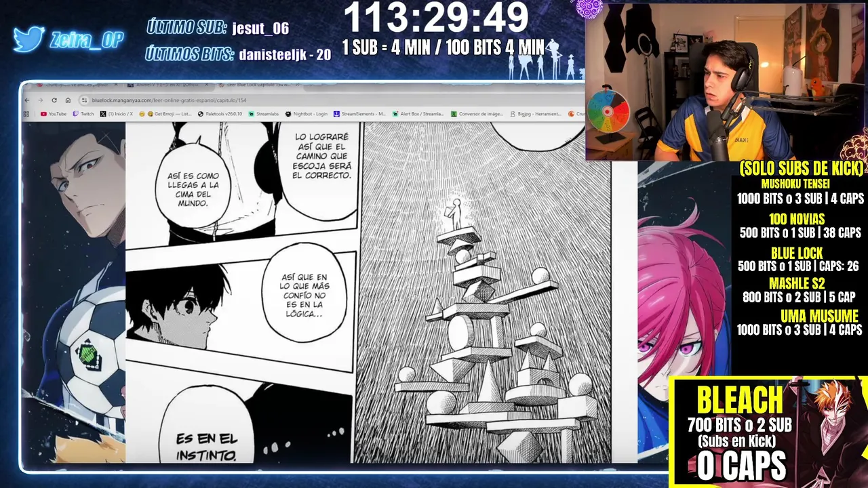
Task: Click the Zeira_OP Twitter handle
Action: (87, 40)
